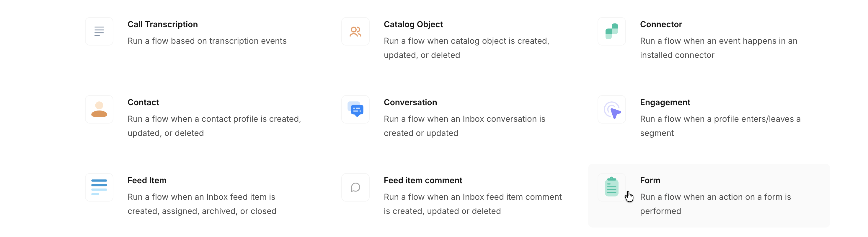Click the green Form clipboard icon
Screen dimensions: 868x237
[x=611, y=187]
